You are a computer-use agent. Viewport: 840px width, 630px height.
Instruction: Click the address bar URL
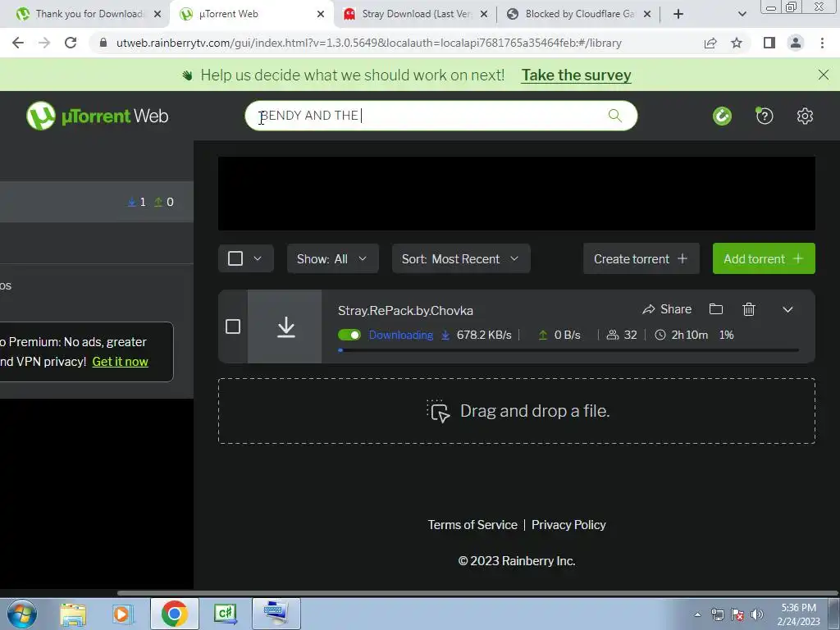(368, 43)
